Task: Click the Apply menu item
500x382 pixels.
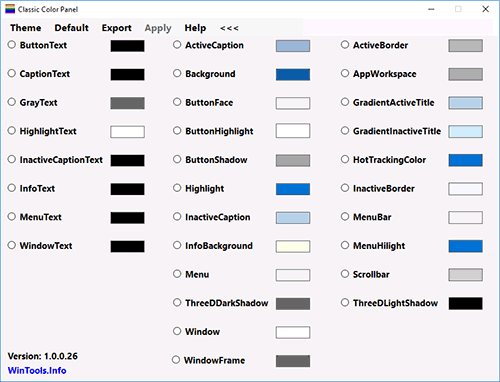Action: pyautogui.click(x=158, y=29)
